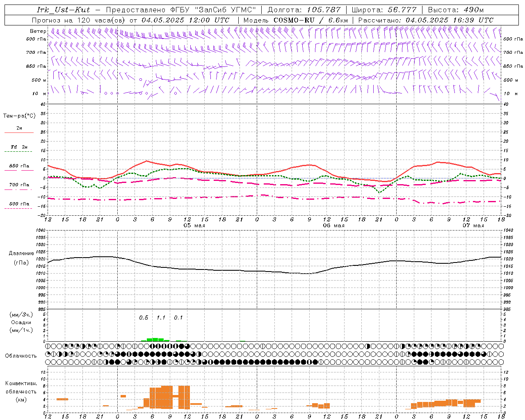Screen dimensions: 525x420
Task: Click the "Тем-ра(°C)" temperature panel label
Action: tap(19, 116)
